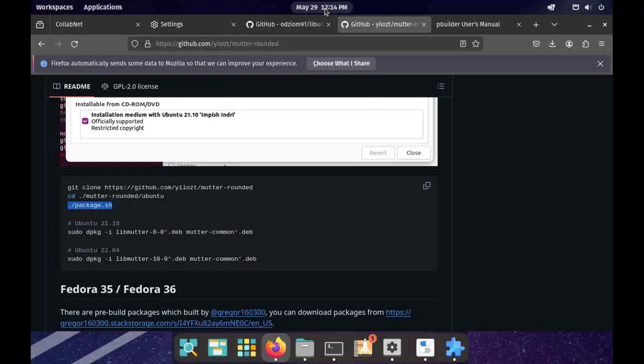Open the toggle switches app in dock
644x364 pixels.
[x=425, y=348]
